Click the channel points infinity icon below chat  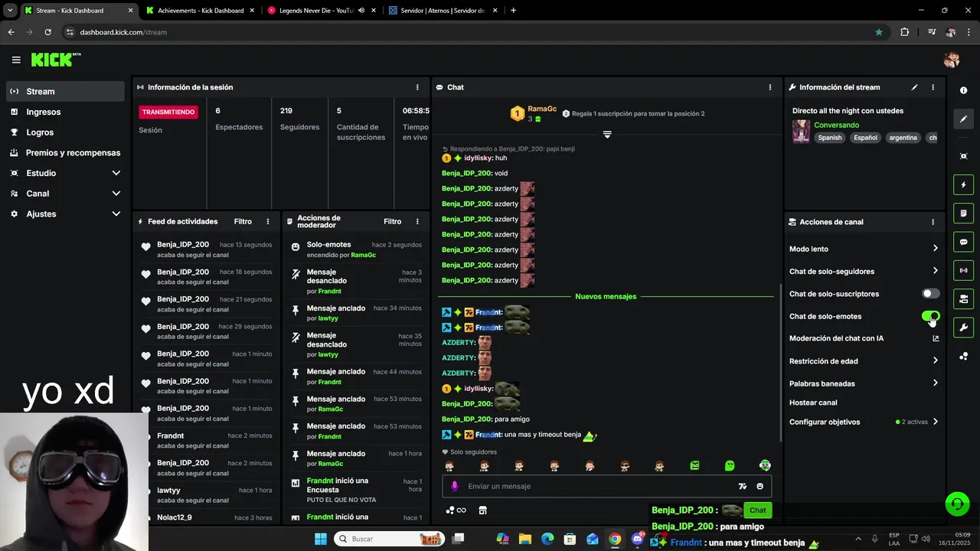point(456,510)
